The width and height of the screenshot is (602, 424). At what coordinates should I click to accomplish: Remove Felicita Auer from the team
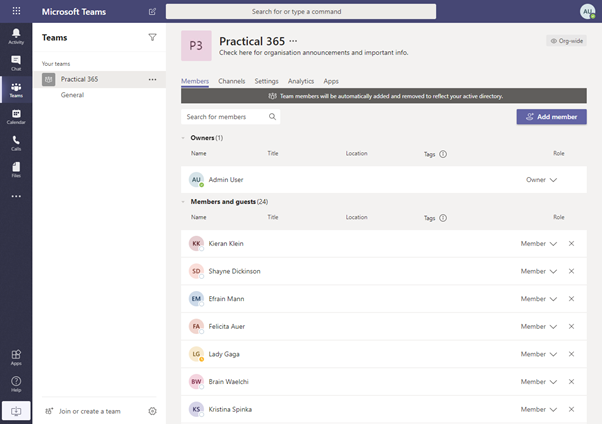571,326
